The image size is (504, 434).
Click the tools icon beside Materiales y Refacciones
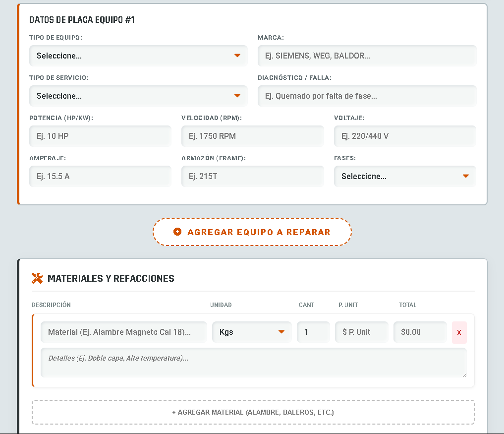[x=37, y=278]
